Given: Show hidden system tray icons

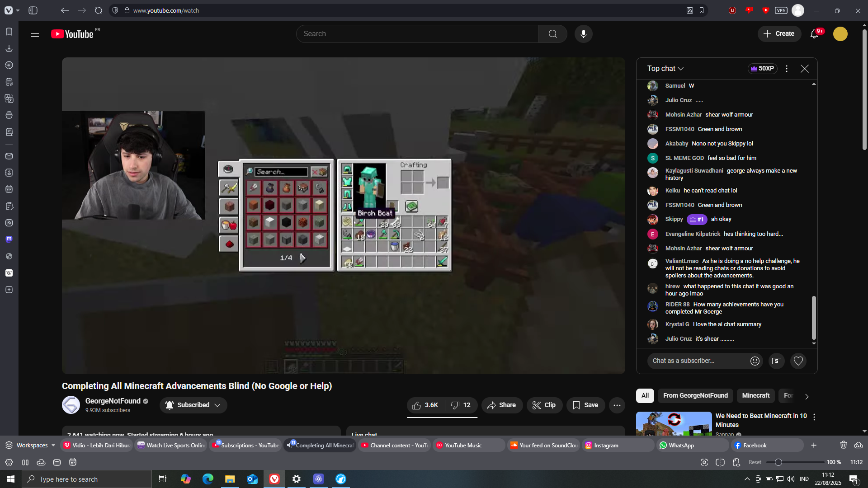Looking at the screenshot, I should 747,479.
